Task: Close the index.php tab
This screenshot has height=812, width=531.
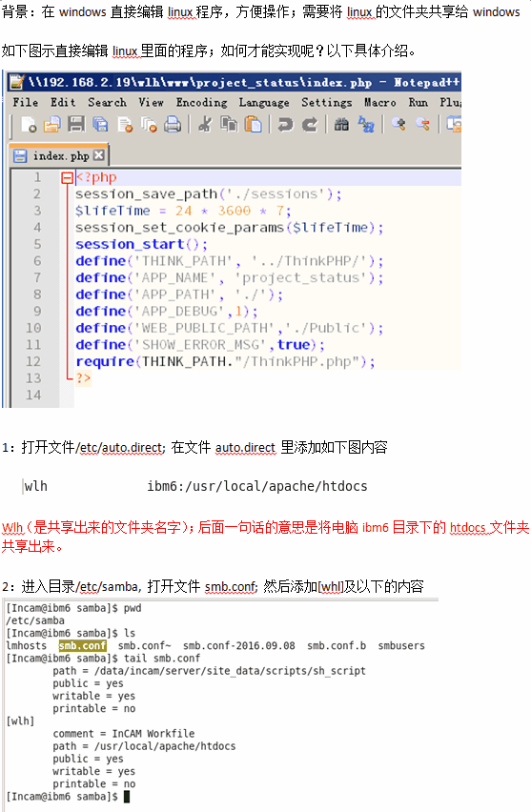Action: (x=99, y=155)
